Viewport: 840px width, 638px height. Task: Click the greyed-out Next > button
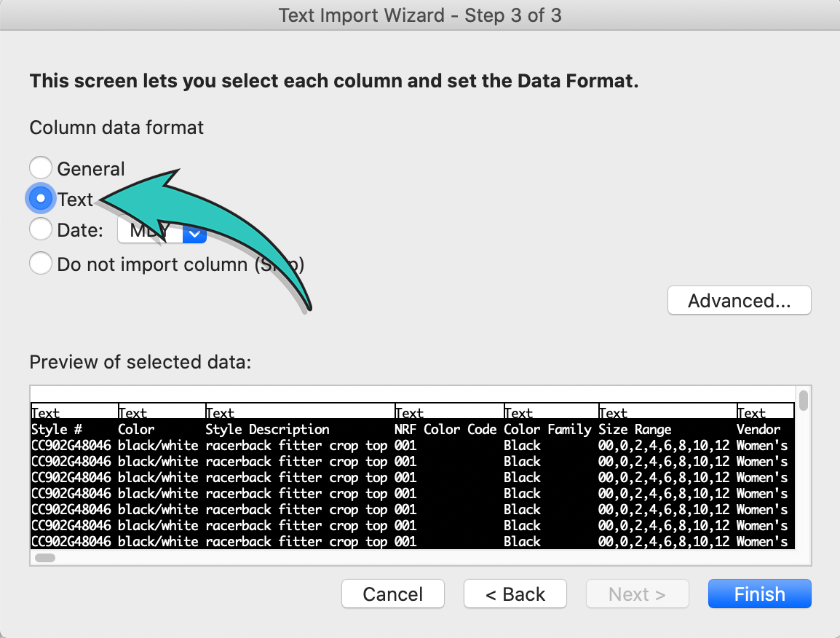pos(637,594)
